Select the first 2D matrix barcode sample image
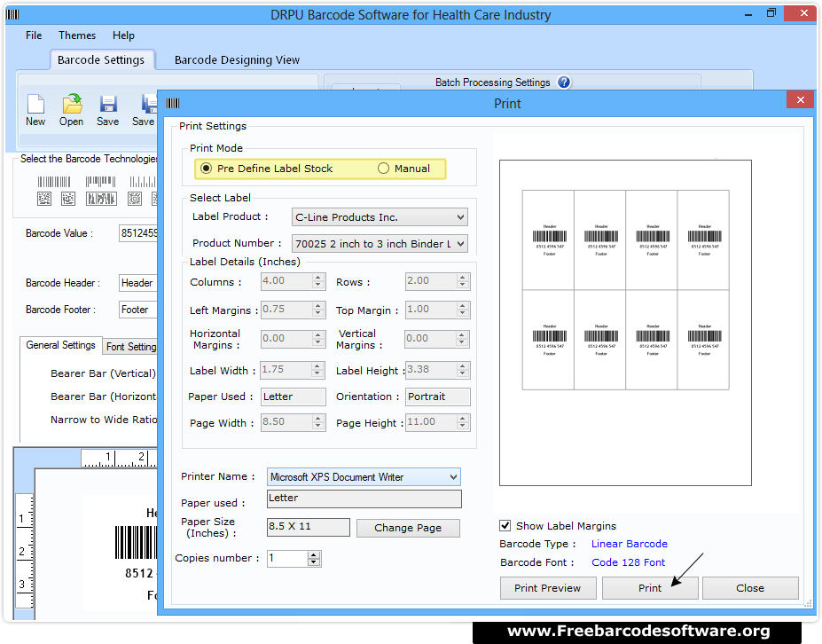 44,199
